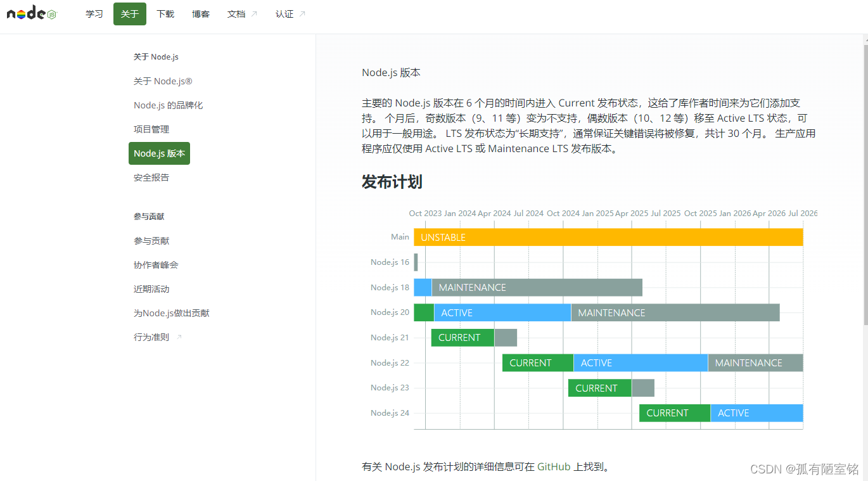Open sidebar link 为Node.js做出贡献
This screenshot has height=481, width=868.
(x=171, y=313)
